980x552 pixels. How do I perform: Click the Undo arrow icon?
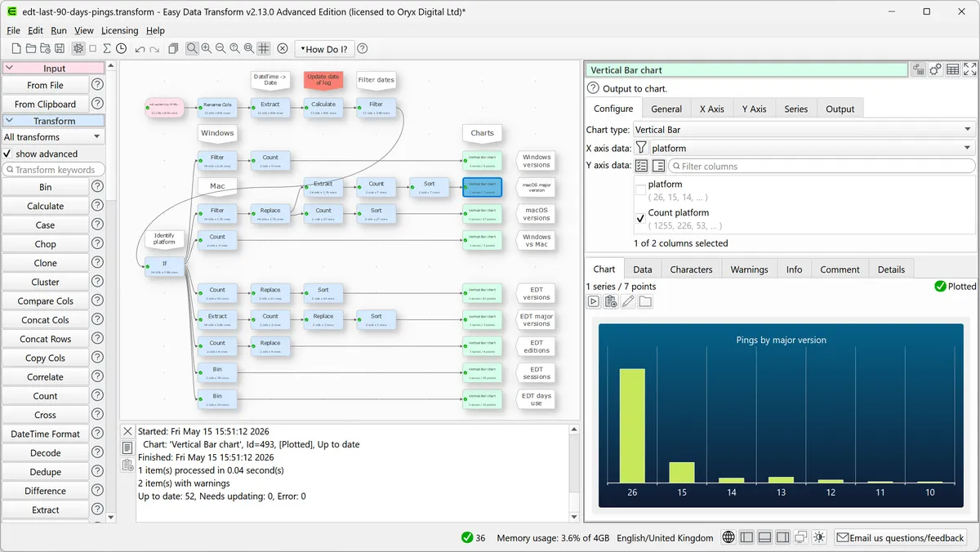coord(140,49)
